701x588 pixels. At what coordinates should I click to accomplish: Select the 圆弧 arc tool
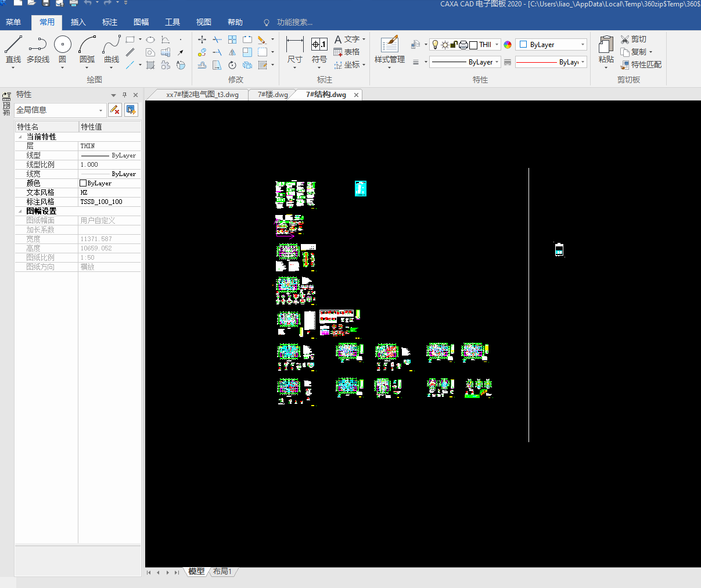click(x=87, y=51)
